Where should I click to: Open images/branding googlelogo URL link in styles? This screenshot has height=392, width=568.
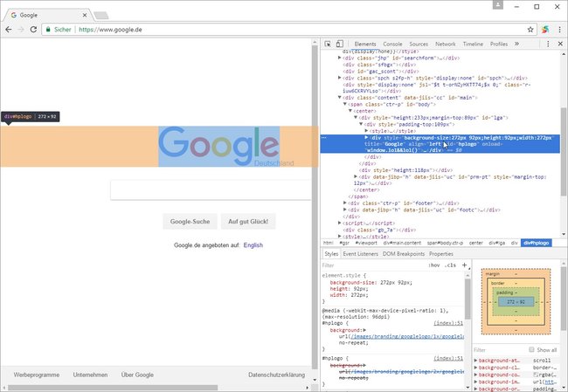pos(407,337)
